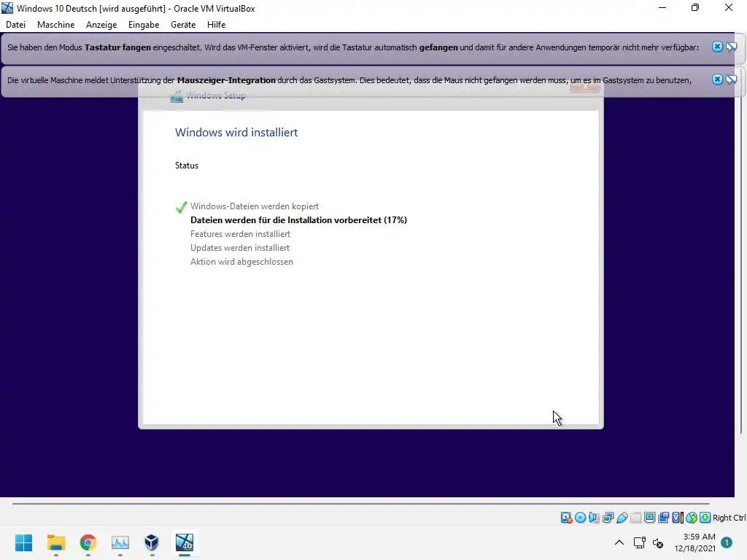Click the USB devices status icon
The height and width of the screenshot is (560, 747).
tap(622, 518)
